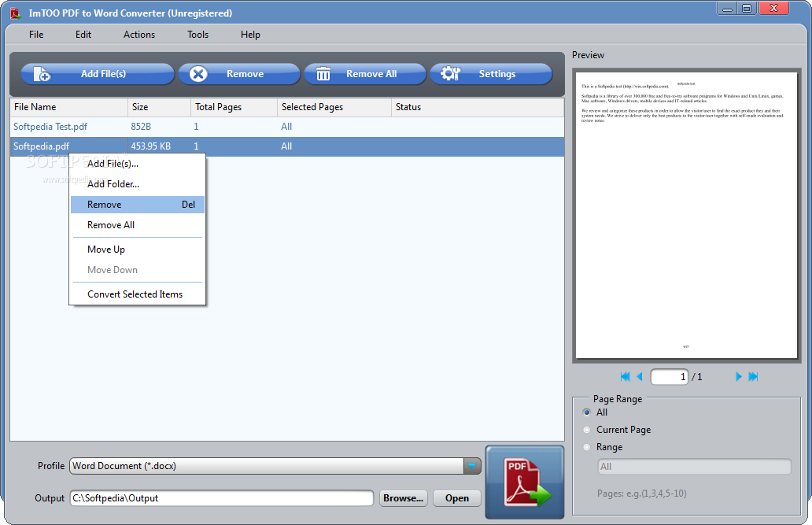Choose Add File(s)... in context menu
Screen dimensions: 812x525
tap(137, 163)
